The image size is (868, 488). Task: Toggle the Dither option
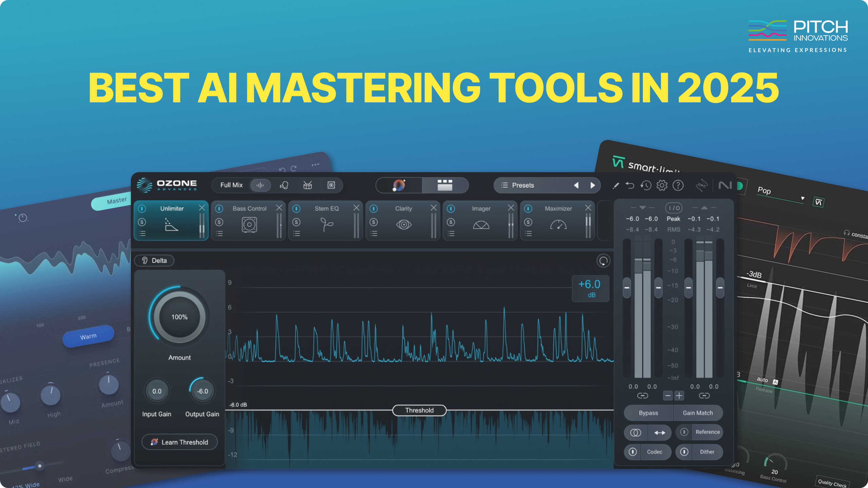[x=708, y=452]
